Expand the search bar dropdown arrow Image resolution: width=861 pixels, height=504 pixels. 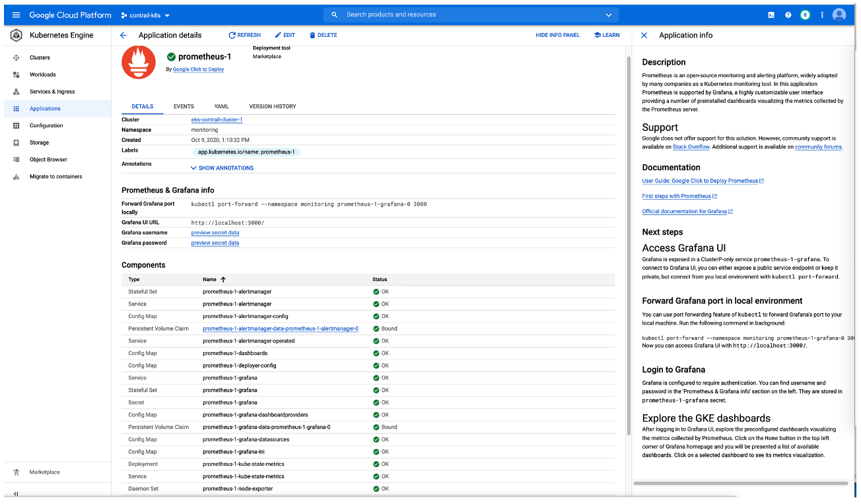[608, 15]
